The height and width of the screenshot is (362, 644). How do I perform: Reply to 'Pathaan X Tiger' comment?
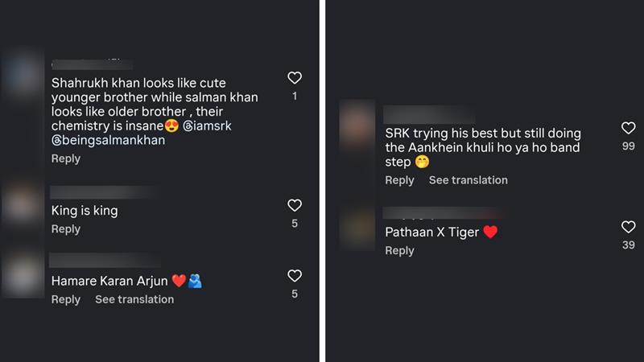tap(399, 251)
